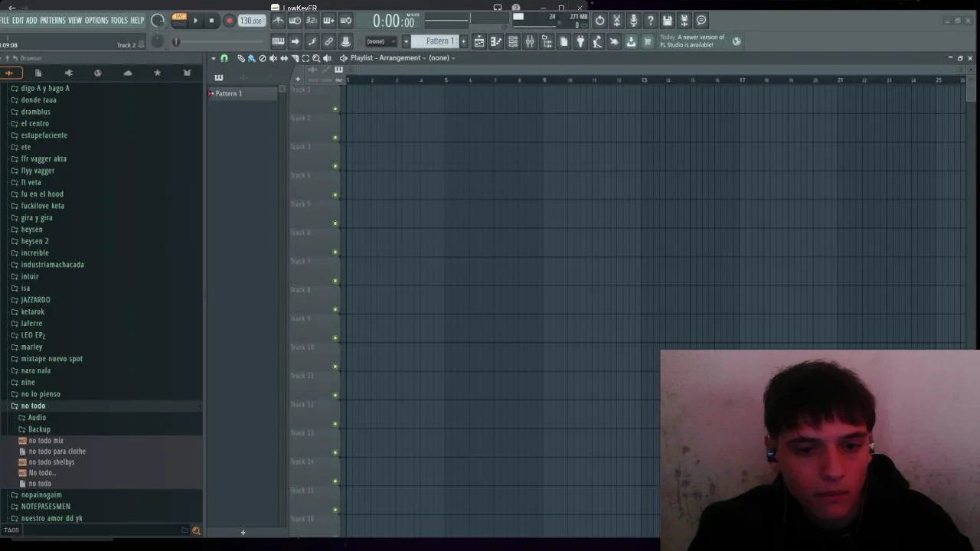Select the Playlist delete tool

pos(262,58)
